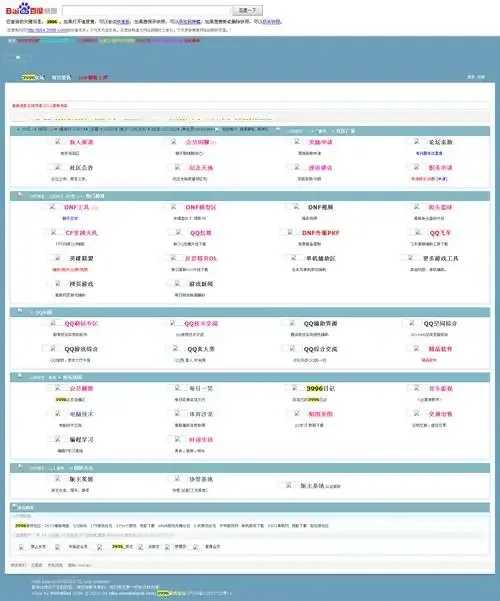The width and height of the screenshot is (500, 601).
Task: Open the 精品软件 forum link
Action: click(440, 349)
